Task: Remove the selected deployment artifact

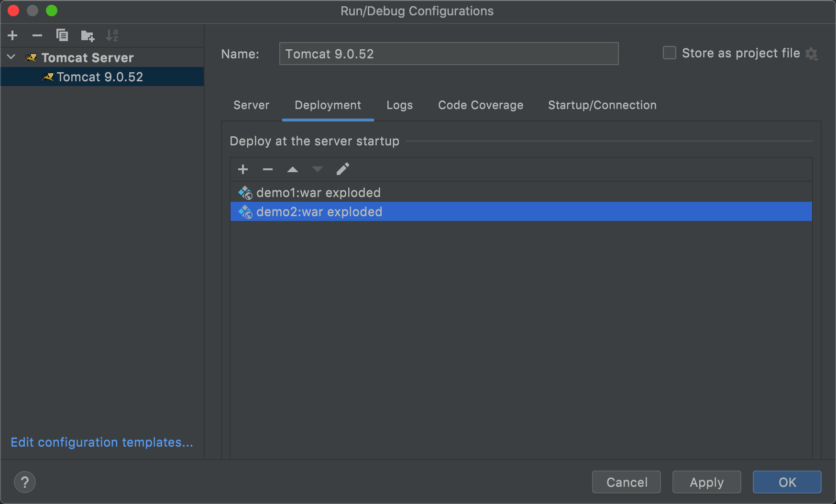Action: click(268, 169)
